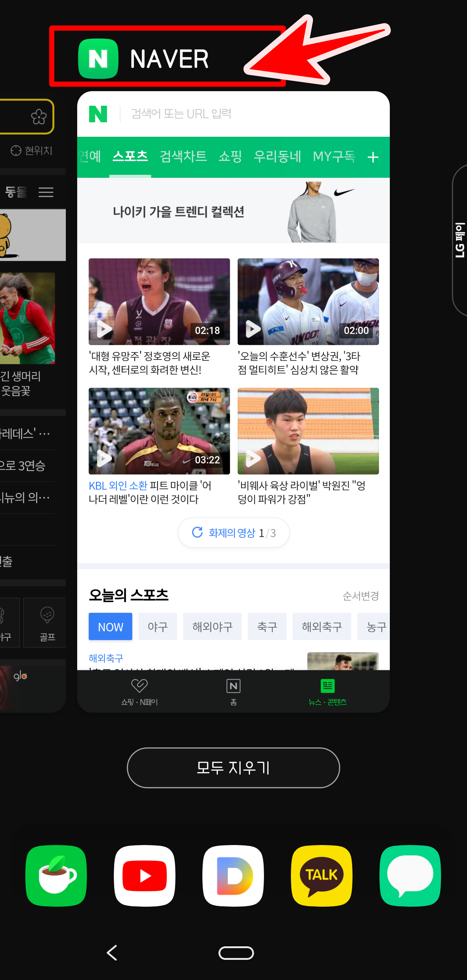Select the 해외야구 filter chip
This screenshot has height=980, width=467.
[x=212, y=626]
